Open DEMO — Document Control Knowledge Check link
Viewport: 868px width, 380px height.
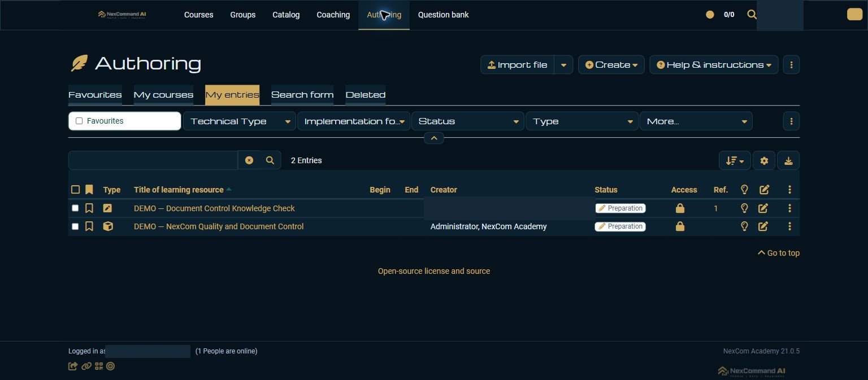[x=214, y=208]
